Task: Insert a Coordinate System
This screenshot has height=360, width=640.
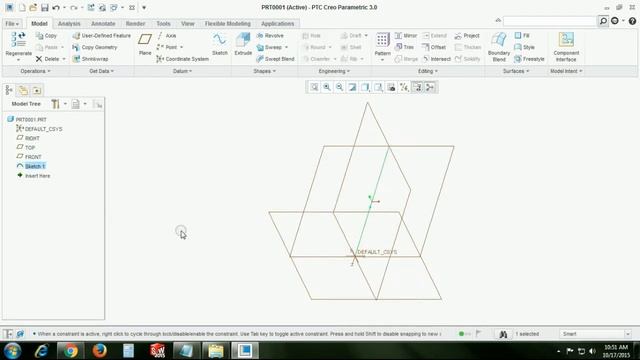Action: [x=182, y=59]
